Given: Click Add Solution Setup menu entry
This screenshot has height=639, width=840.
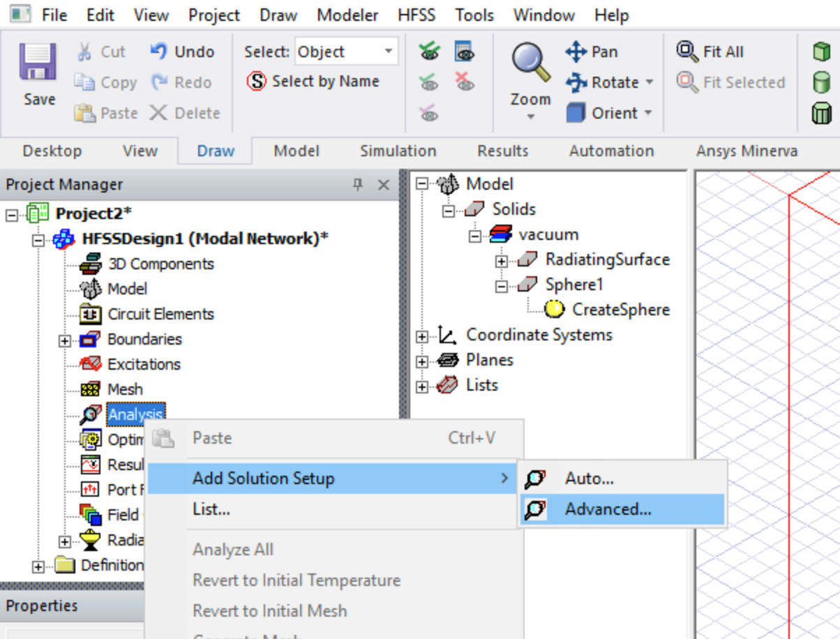Looking at the screenshot, I should pos(331,479).
